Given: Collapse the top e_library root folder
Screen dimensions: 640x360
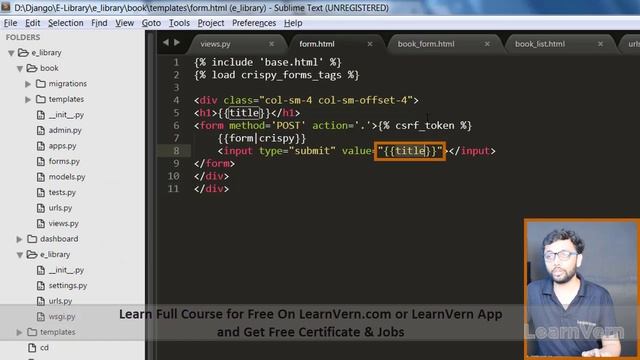Looking at the screenshot, I should tap(11, 53).
